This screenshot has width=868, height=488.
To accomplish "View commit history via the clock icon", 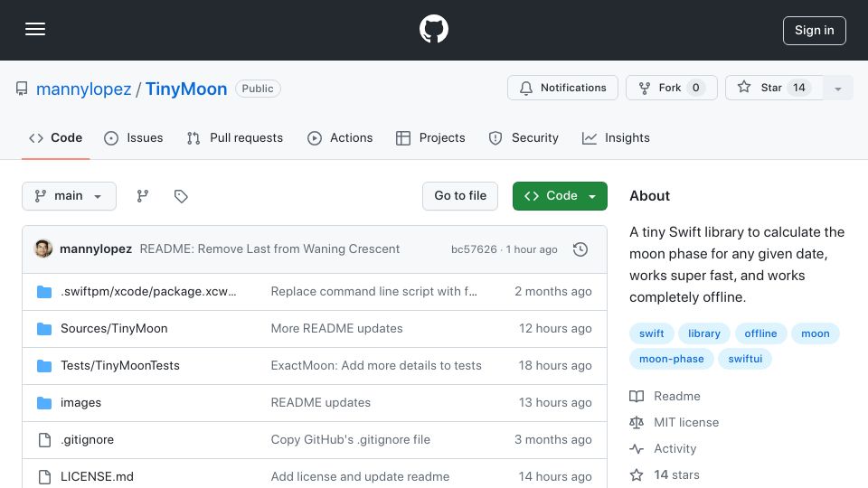I will tap(580, 249).
